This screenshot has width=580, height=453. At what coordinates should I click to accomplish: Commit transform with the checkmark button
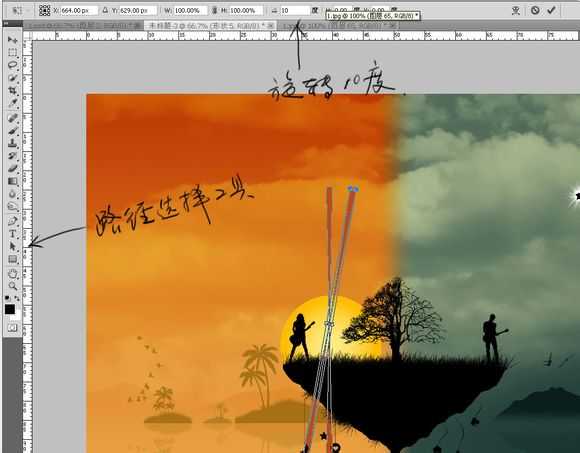[x=552, y=10]
